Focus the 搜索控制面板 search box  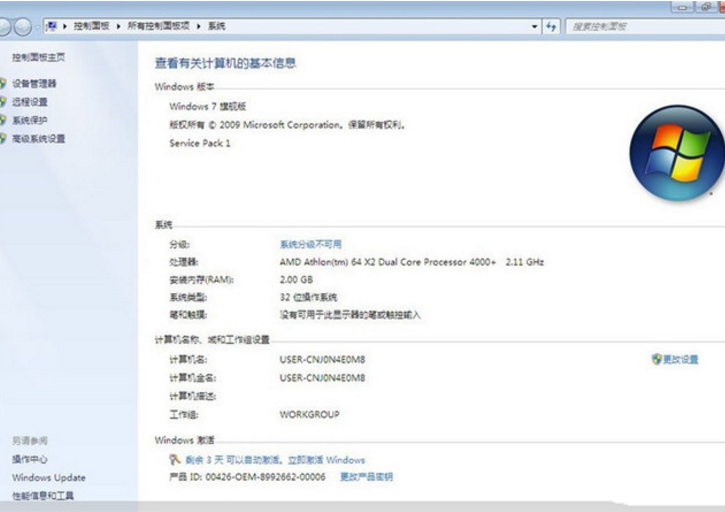point(645,26)
